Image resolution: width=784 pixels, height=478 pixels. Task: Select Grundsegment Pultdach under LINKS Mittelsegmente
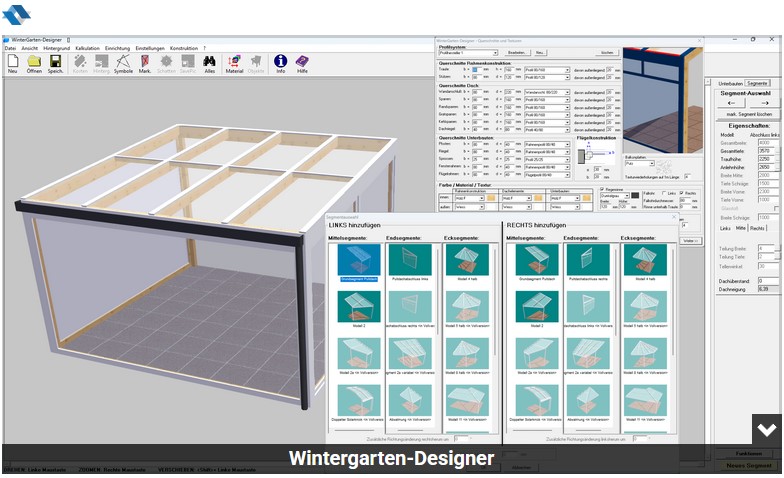(x=358, y=262)
